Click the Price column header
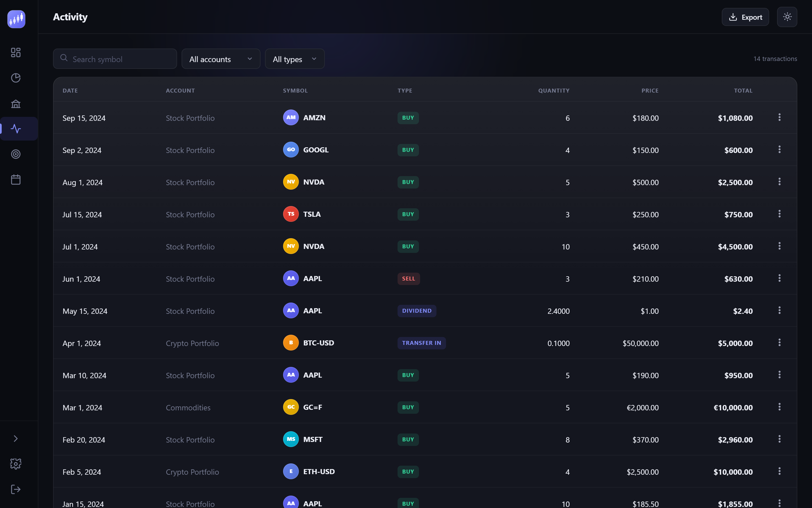812x508 pixels. [x=650, y=91]
